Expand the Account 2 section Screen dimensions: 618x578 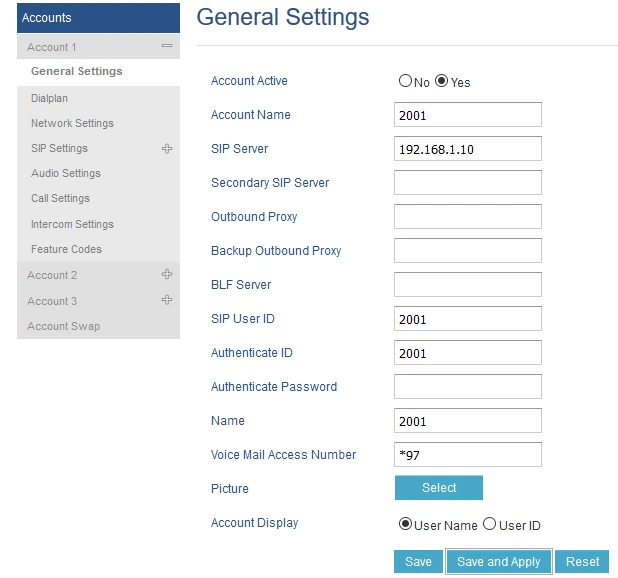pos(166,274)
